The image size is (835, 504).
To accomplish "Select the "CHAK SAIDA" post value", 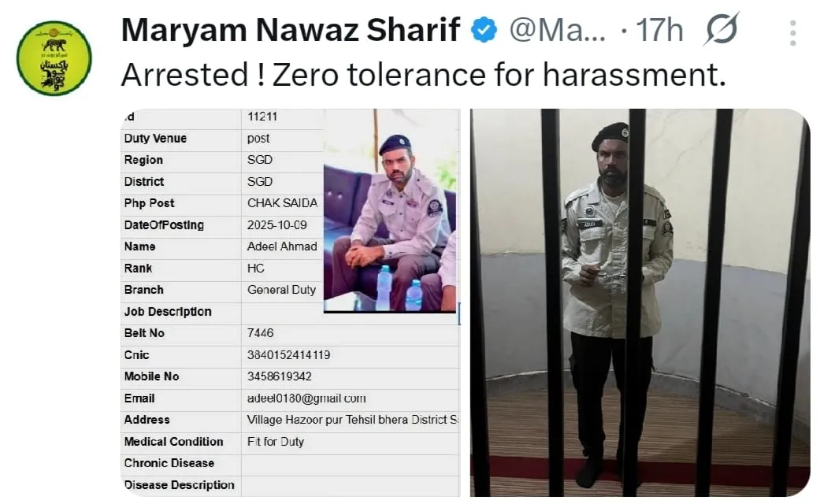I will tap(282, 203).
